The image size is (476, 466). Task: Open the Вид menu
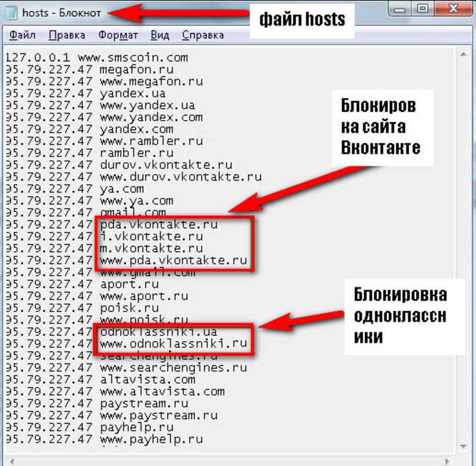pos(159,35)
